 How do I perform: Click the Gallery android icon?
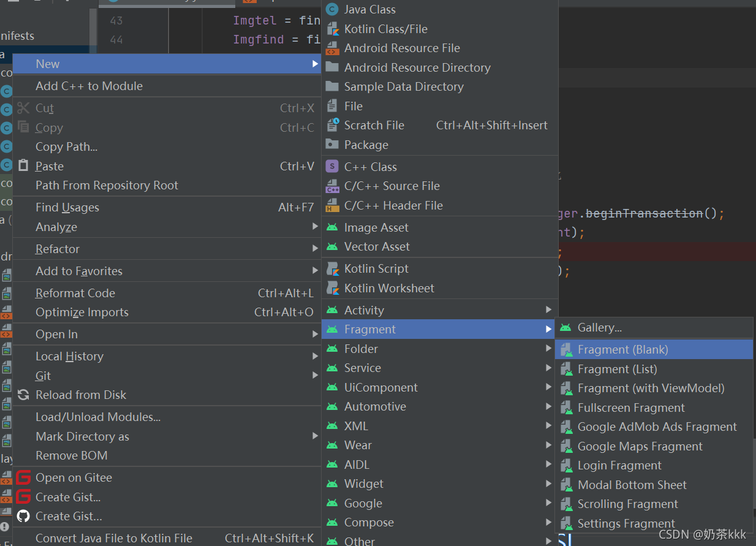pyautogui.click(x=565, y=328)
